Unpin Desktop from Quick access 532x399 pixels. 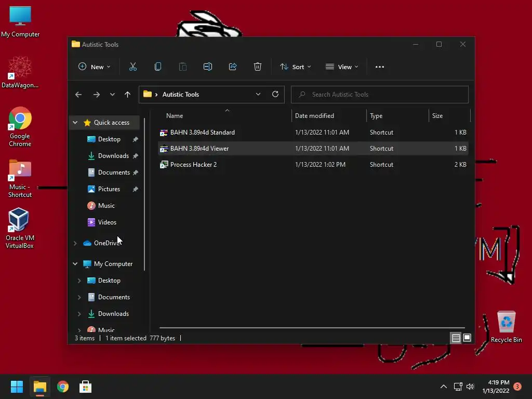(x=136, y=139)
